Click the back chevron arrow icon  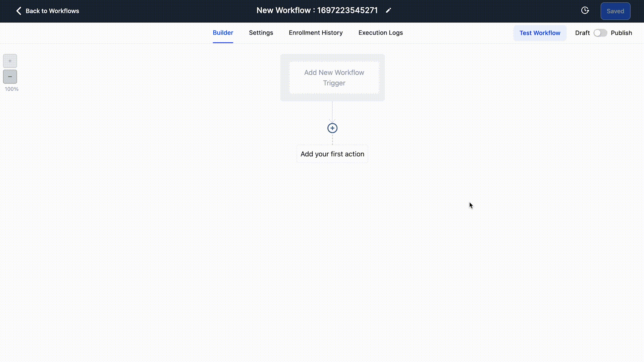coord(19,11)
